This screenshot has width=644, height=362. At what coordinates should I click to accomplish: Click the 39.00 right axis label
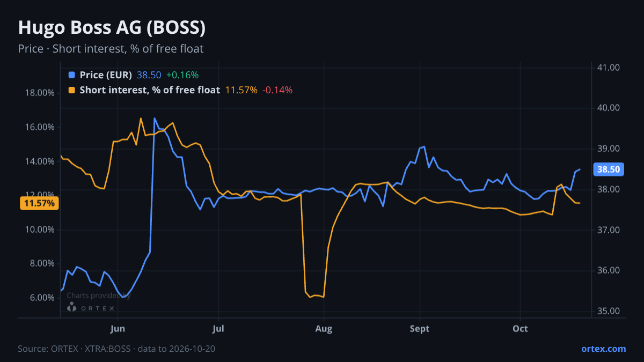coord(609,149)
